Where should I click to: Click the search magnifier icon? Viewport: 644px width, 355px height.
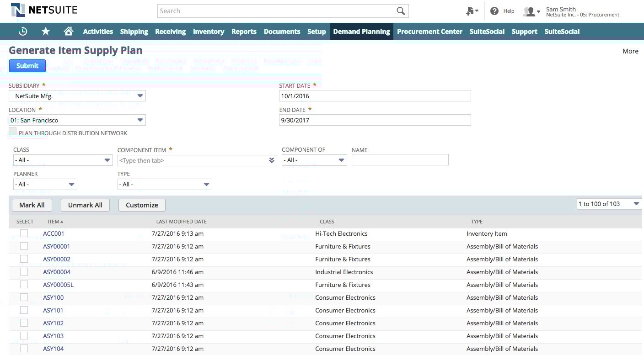click(401, 11)
